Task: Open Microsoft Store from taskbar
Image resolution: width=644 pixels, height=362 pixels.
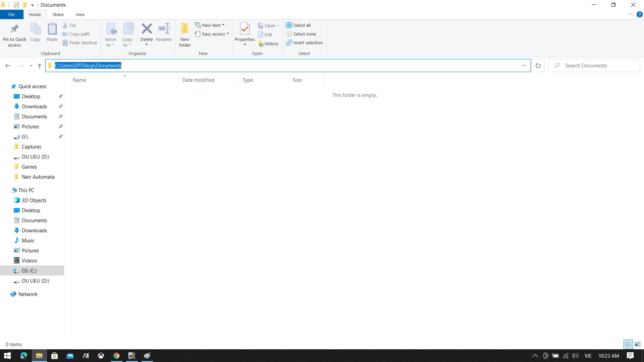Action: point(54,356)
